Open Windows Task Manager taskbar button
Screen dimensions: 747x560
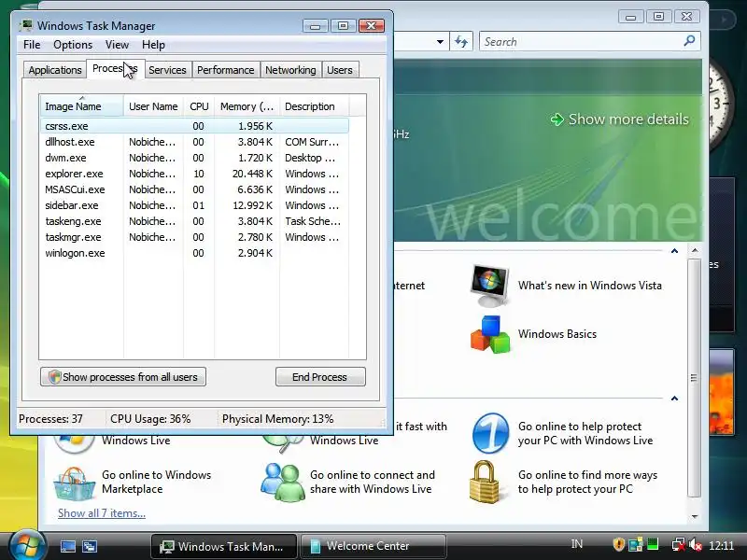pyautogui.click(x=224, y=546)
